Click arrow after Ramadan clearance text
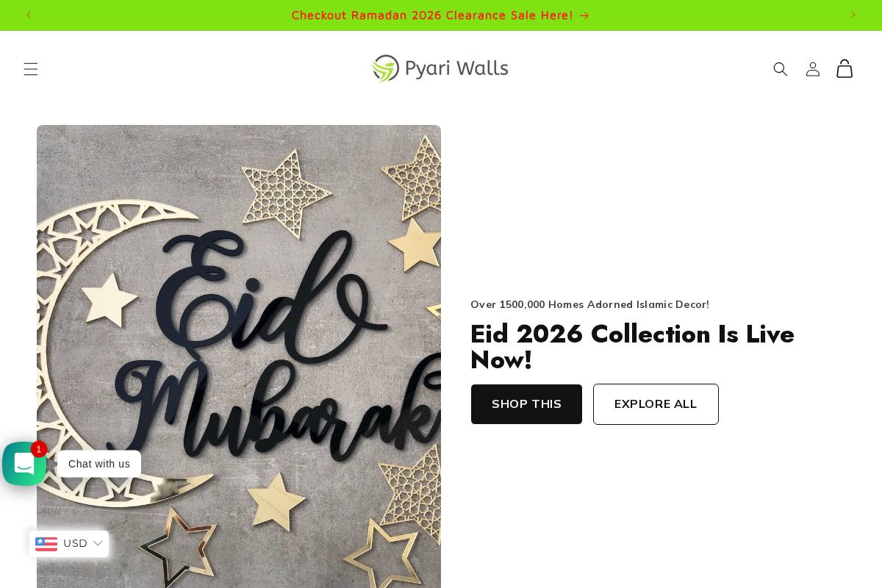Screen dimensions: 882x588 [584, 15]
